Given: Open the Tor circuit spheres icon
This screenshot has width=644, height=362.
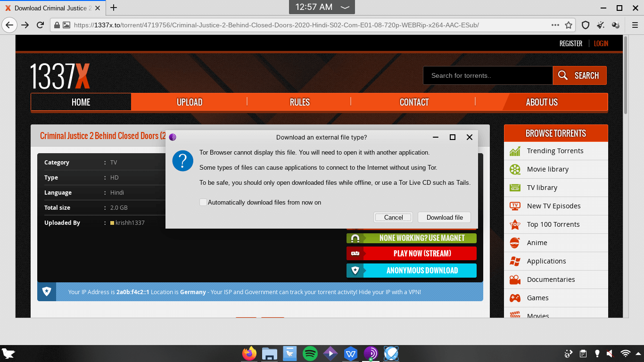Looking at the screenshot, I should point(616,25).
